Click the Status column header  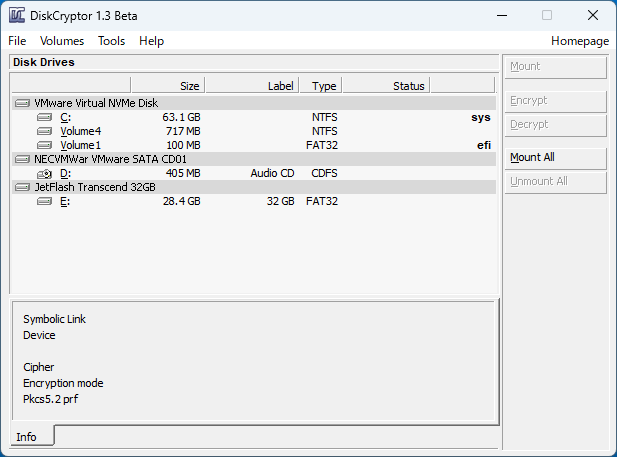click(386, 85)
